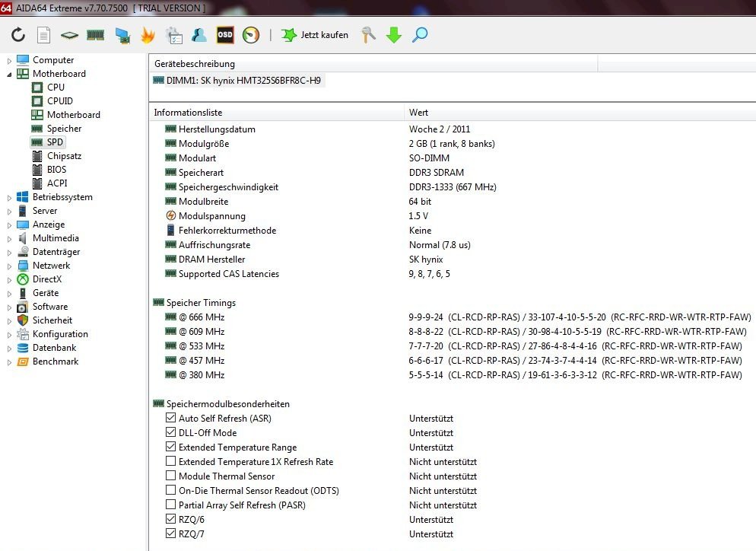Select the Speichergeschwindigkeit row

click(228, 187)
